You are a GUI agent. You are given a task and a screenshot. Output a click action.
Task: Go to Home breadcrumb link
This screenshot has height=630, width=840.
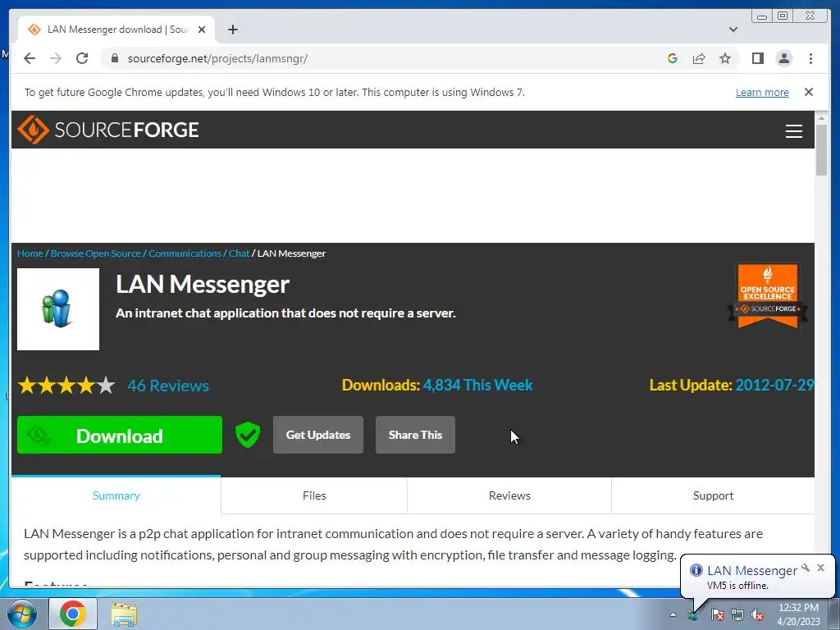30,253
